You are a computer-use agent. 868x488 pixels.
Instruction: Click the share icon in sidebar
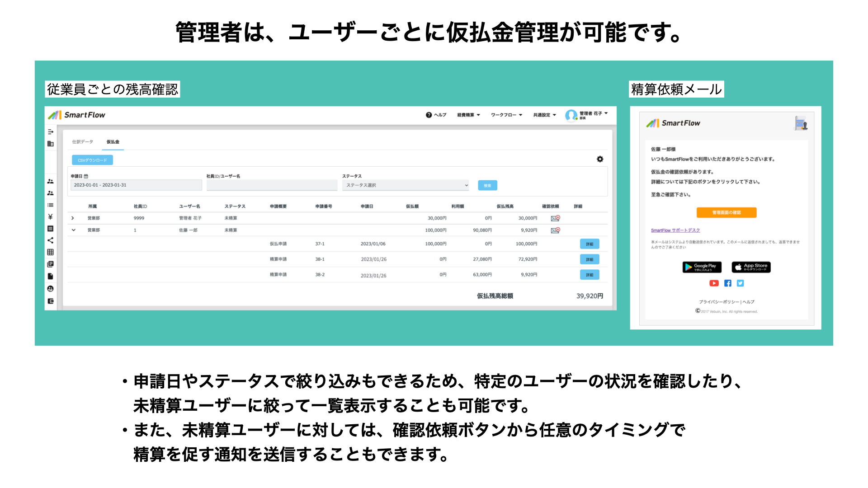[50, 240]
